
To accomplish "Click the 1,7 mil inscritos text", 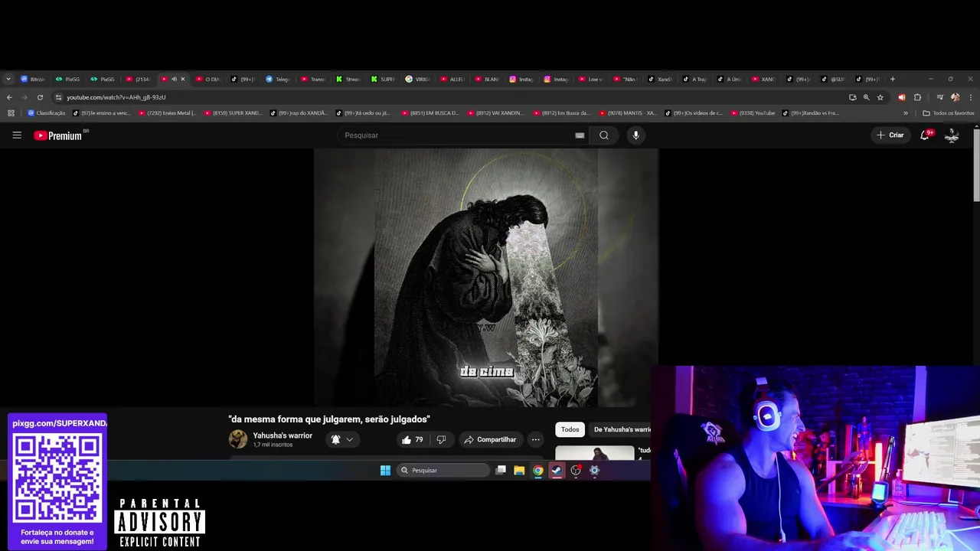I will 273,445.
